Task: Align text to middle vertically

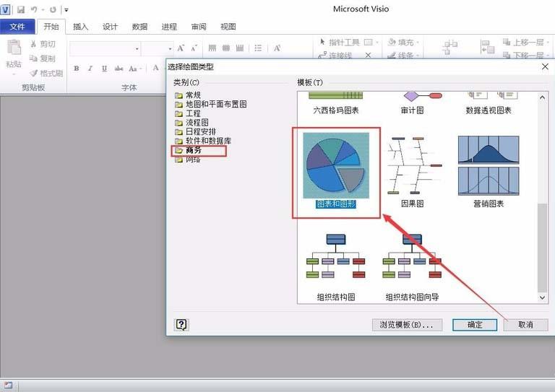Action: point(225,48)
